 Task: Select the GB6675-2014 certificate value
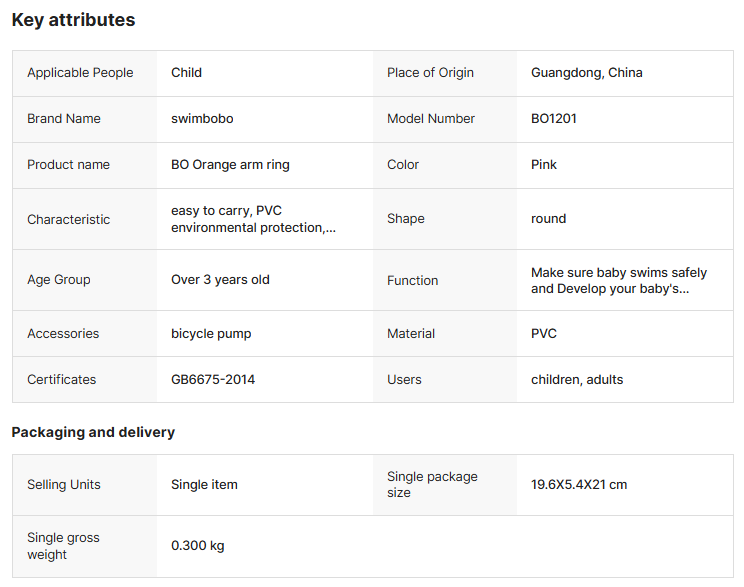(x=213, y=380)
